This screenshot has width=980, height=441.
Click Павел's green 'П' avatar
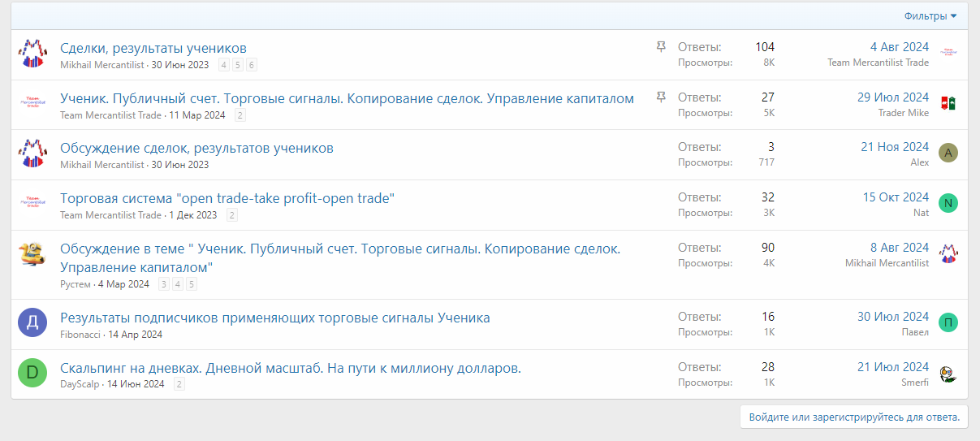pyautogui.click(x=948, y=322)
